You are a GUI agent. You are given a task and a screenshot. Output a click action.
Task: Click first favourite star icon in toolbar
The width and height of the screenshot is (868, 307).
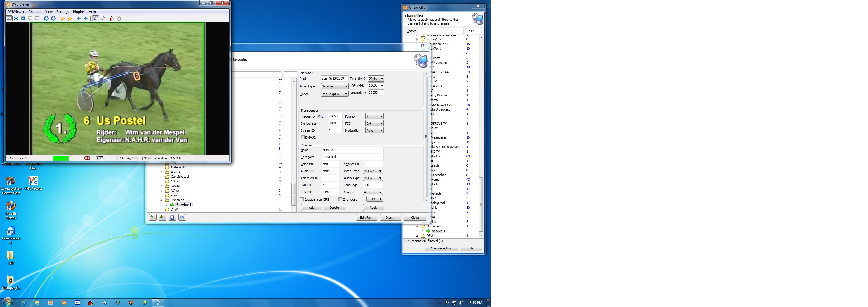pos(63,18)
